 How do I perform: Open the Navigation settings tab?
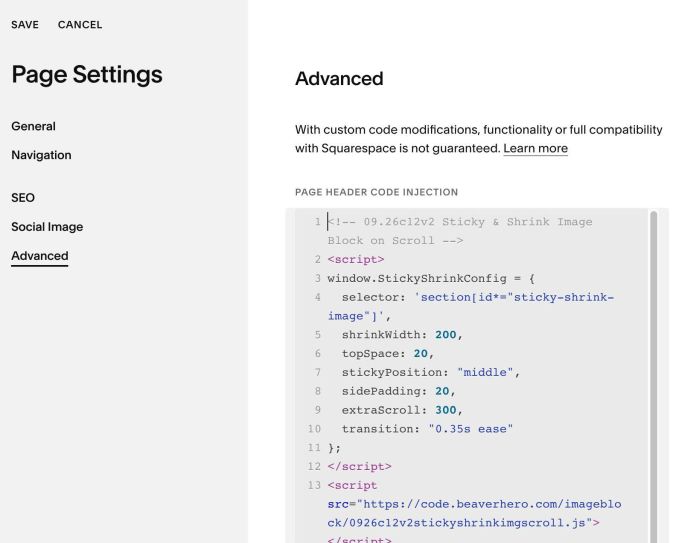[x=41, y=155]
